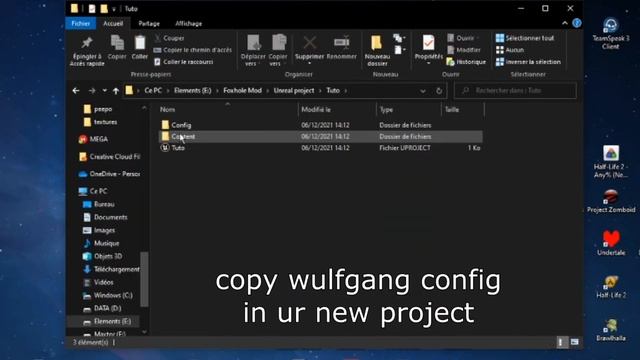Click Unreal project breadcrumb
Viewport: 640px width, 360px height.
click(294, 91)
